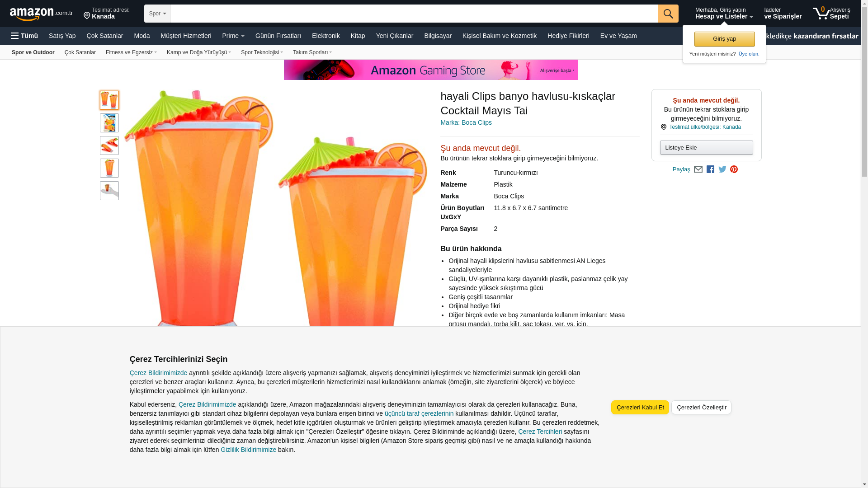Select the second product thumbnail image

tap(109, 123)
